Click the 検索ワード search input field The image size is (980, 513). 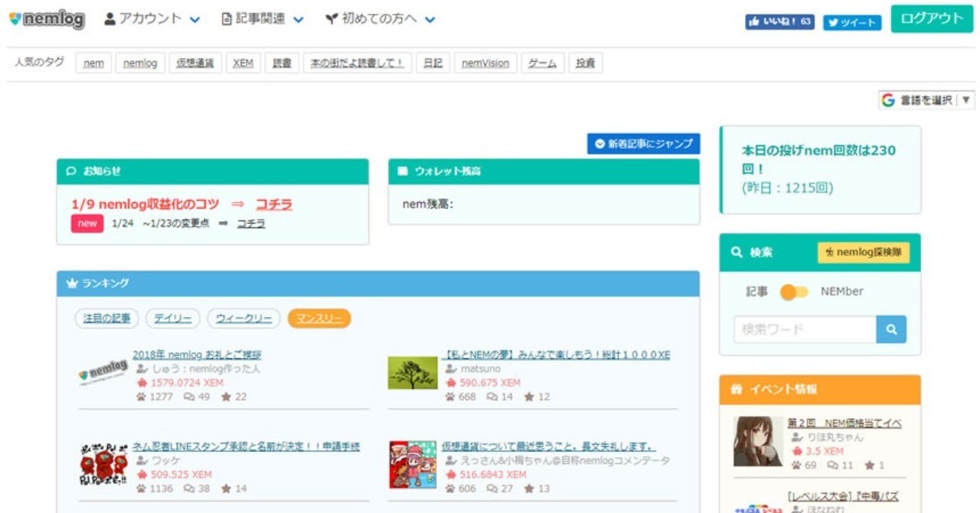(805, 329)
